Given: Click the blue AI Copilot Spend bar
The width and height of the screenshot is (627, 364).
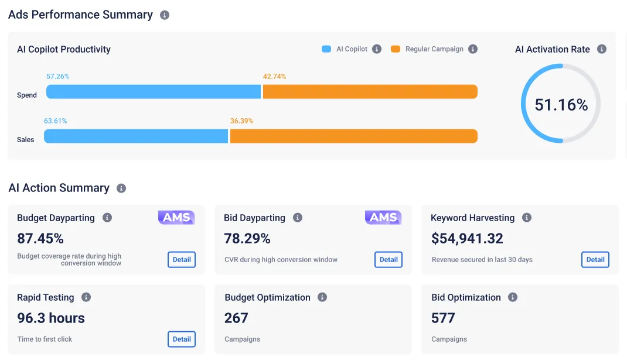Looking at the screenshot, I should tap(154, 92).
